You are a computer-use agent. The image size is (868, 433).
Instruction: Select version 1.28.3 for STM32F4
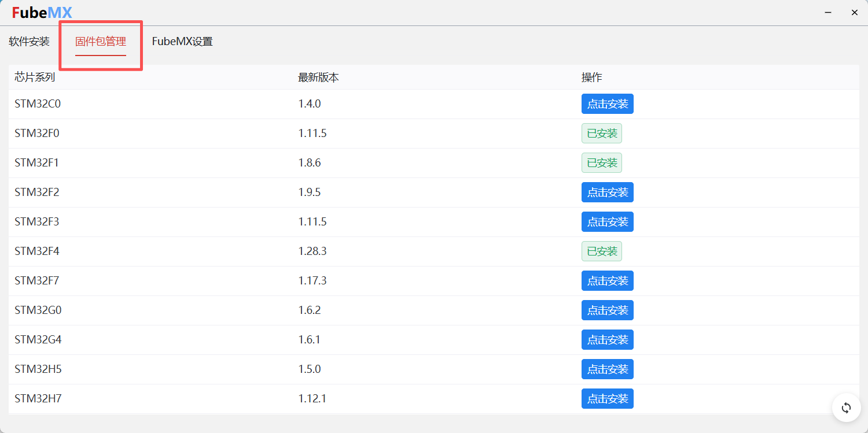pos(312,251)
